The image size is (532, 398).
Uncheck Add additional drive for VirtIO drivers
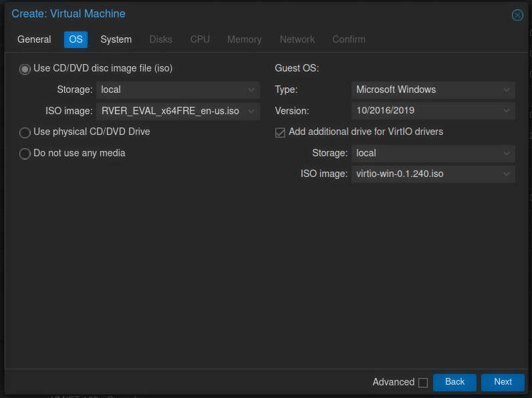tap(280, 132)
